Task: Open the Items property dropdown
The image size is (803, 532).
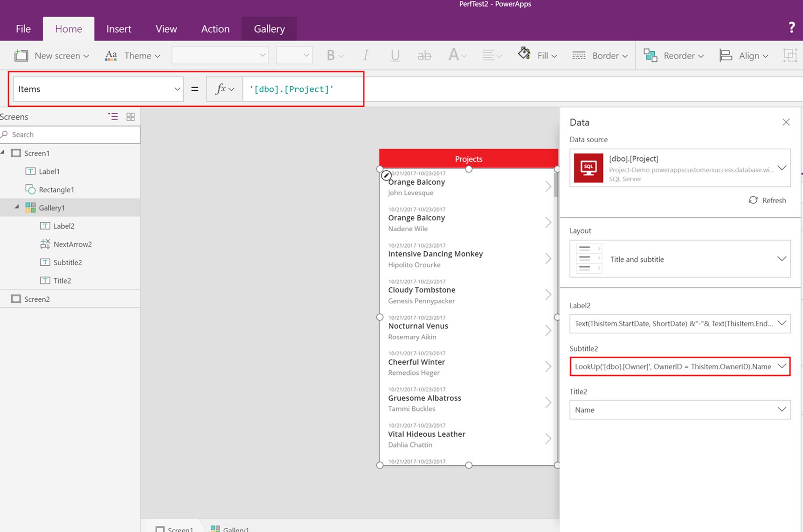Action: coord(177,89)
